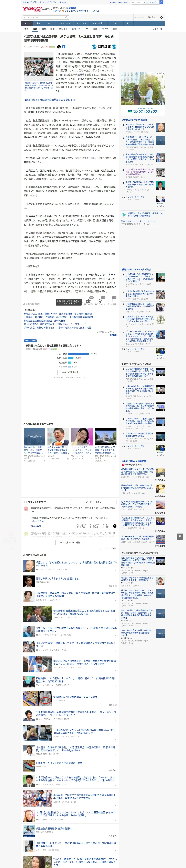Click the みんなの意見 poll label badge
The height and width of the screenshot is (868, 186).
click(30, 341)
